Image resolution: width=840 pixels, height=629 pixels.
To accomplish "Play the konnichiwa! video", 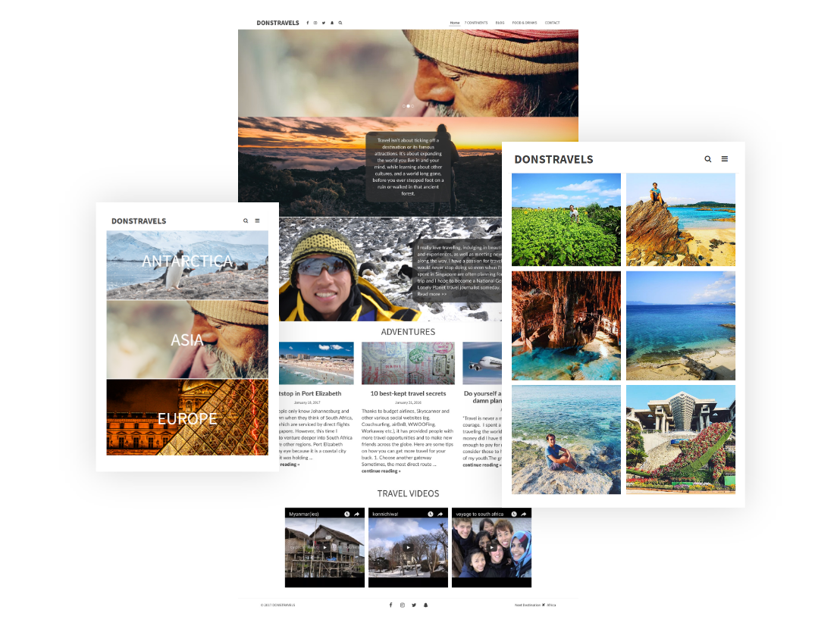I will (408, 548).
